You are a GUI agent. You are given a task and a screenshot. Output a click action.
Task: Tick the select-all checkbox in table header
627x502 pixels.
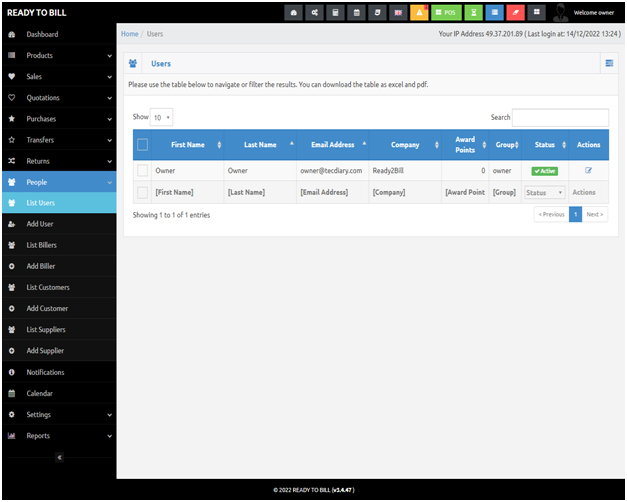click(x=142, y=145)
